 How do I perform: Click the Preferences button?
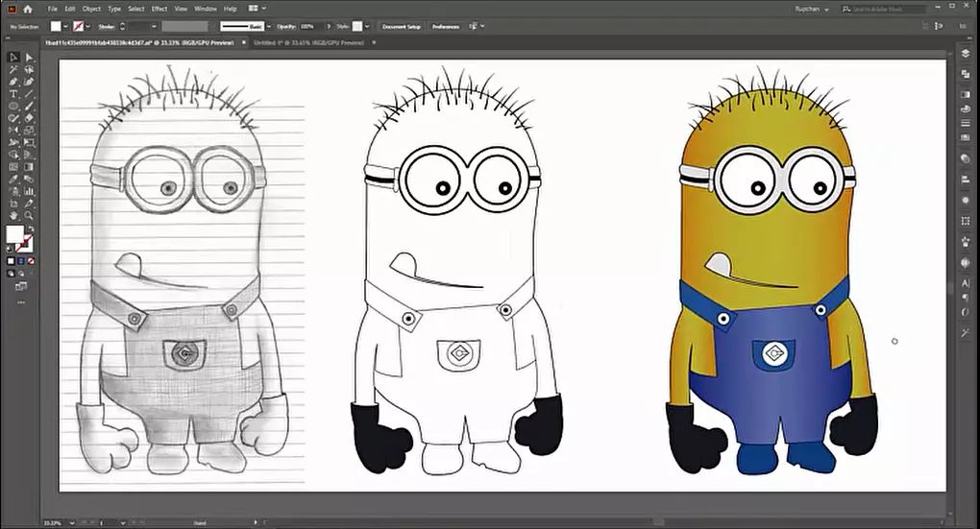pyautogui.click(x=446, y=26)
